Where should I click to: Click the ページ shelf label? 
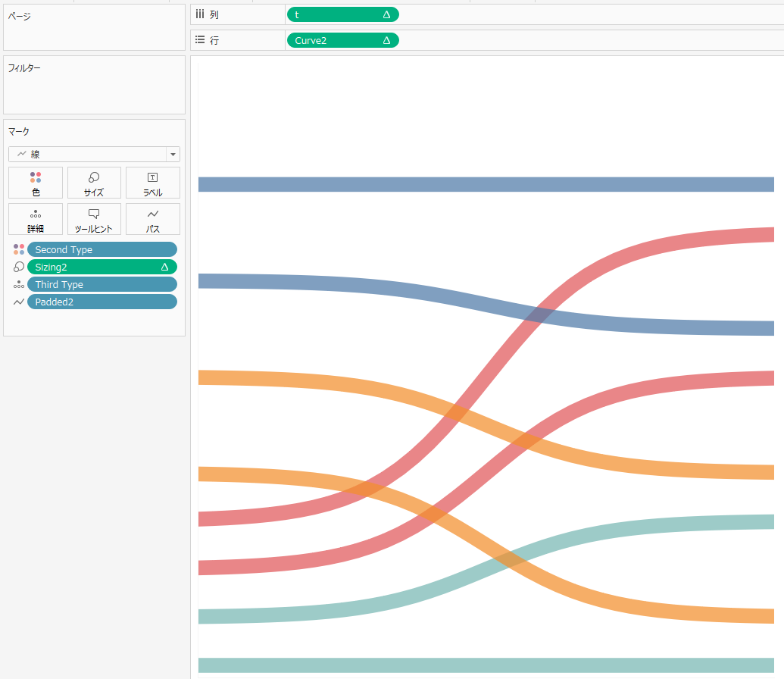(x=20, y=16)
